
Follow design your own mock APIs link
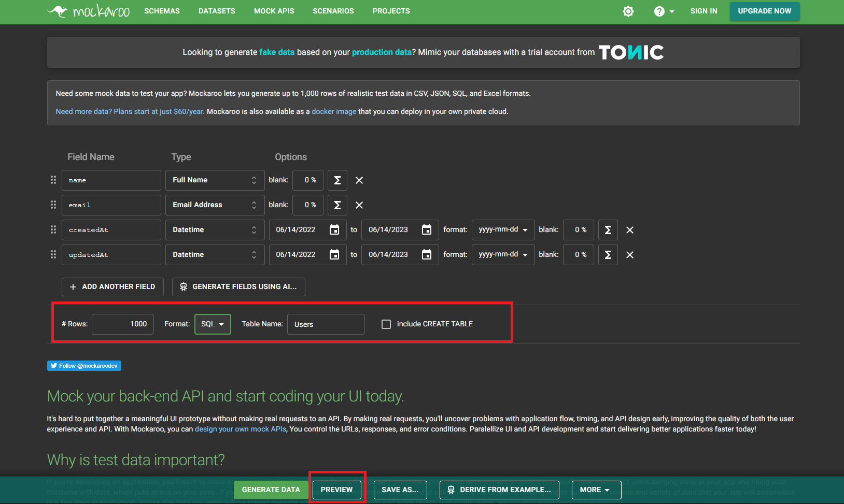(241, 429)
